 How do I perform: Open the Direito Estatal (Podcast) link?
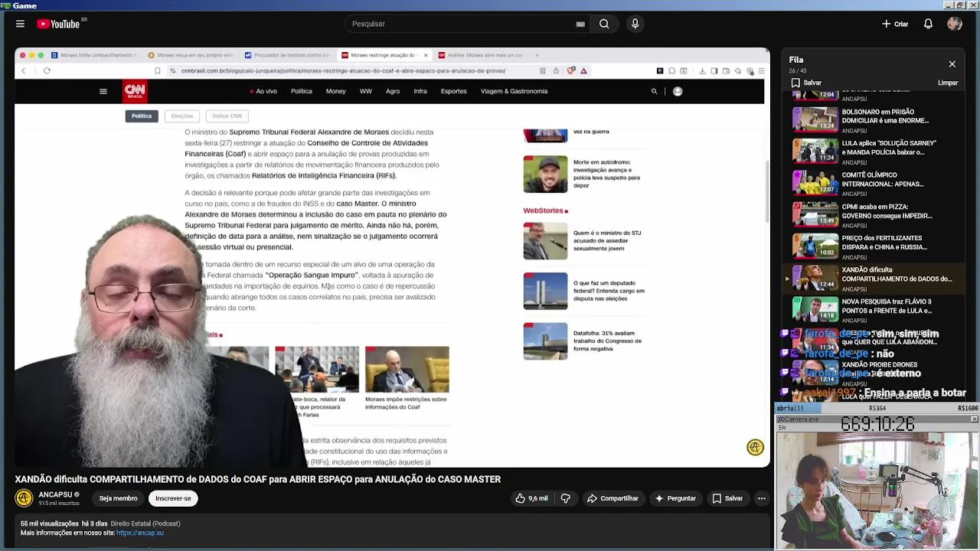point(145,523)
